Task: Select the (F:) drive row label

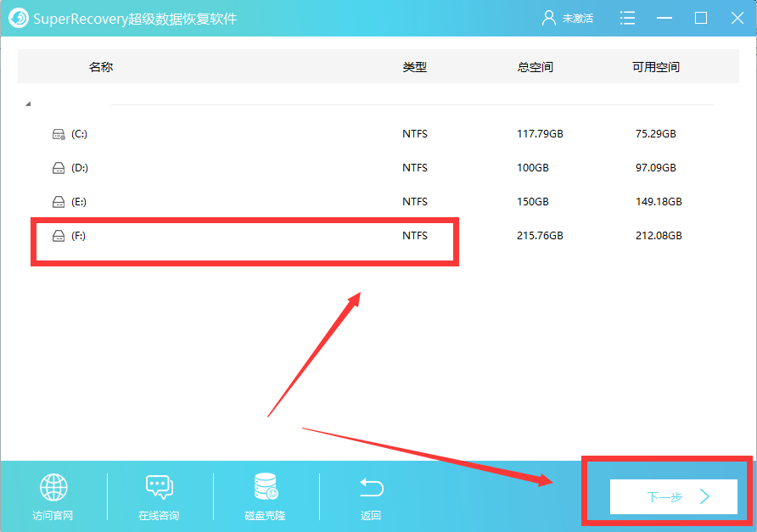Action: [78, 236]
